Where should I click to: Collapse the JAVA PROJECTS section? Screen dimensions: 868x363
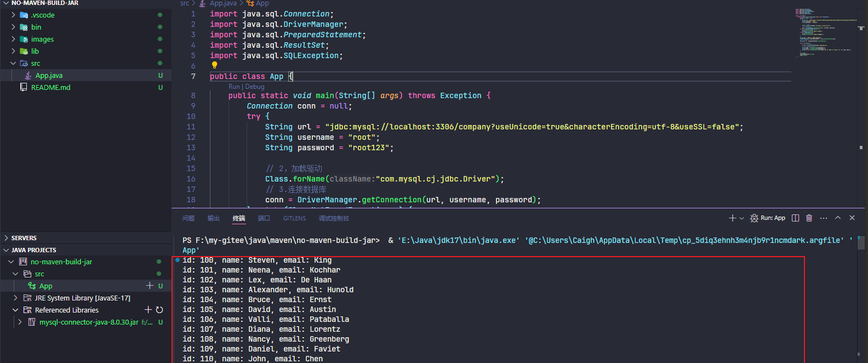[6, 250]
